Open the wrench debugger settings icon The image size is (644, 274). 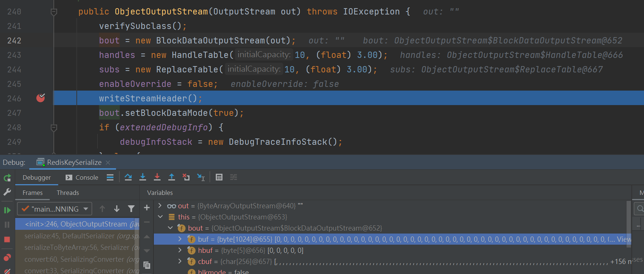(x=7, y=192)
